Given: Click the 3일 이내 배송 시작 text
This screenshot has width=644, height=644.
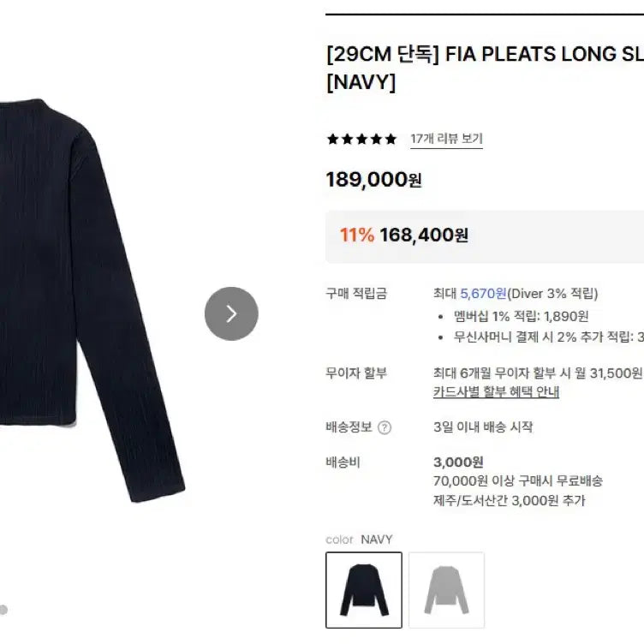Looking at the screenshot, I should tap(483, 426).
